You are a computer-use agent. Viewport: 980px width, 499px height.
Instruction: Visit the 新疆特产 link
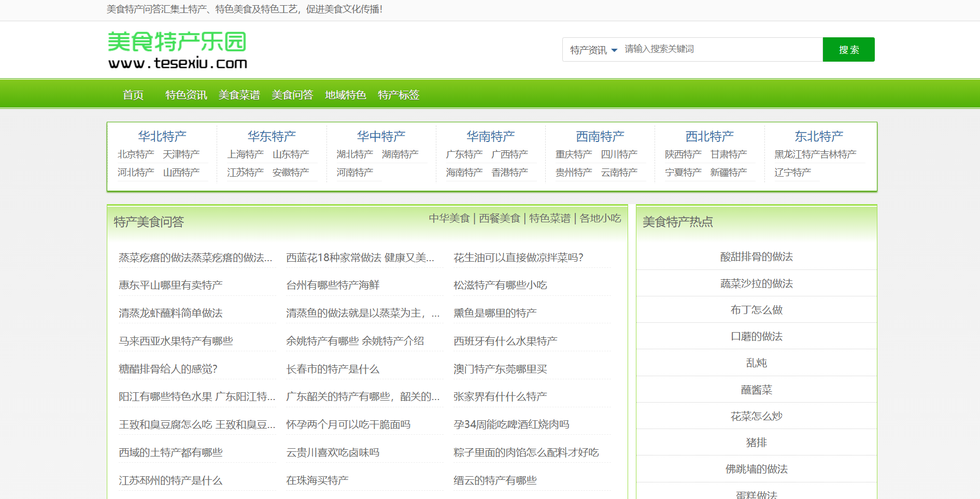point(728,172)
